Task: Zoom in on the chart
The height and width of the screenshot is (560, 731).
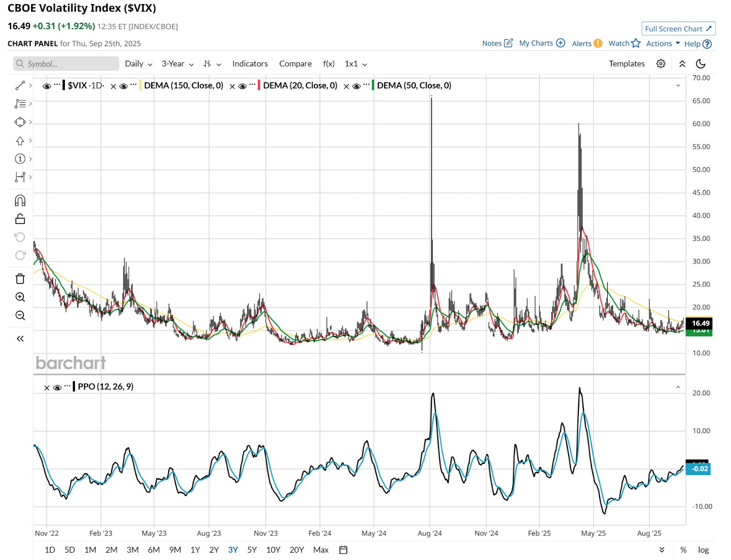Action: (20, 297)
